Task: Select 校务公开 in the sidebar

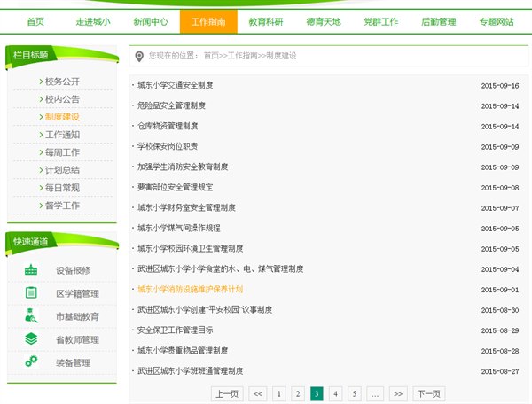Action: pos(62,82)
